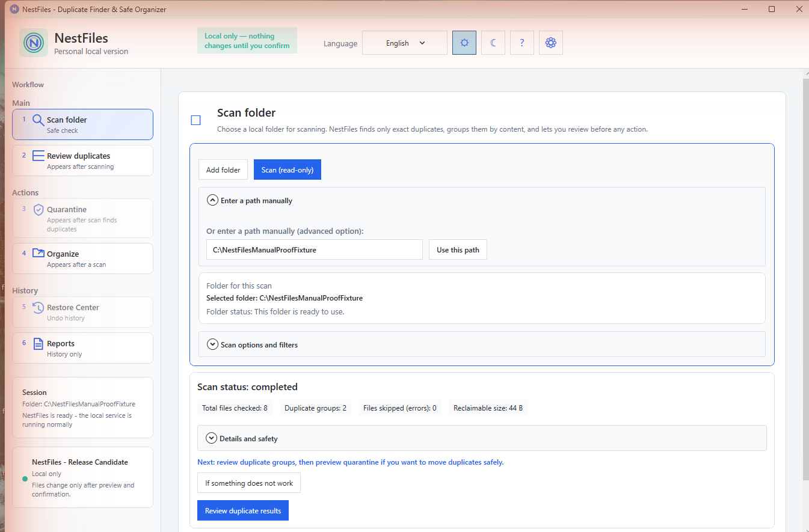This screenshot has width=809, height=532.
Task: Open Reports workflow step
Action: [x=83, y=348]
